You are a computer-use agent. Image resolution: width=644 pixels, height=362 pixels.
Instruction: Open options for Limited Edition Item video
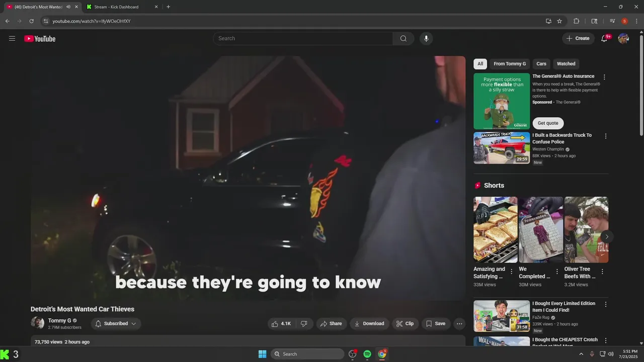pyautogui.click(x=605, y=304)
